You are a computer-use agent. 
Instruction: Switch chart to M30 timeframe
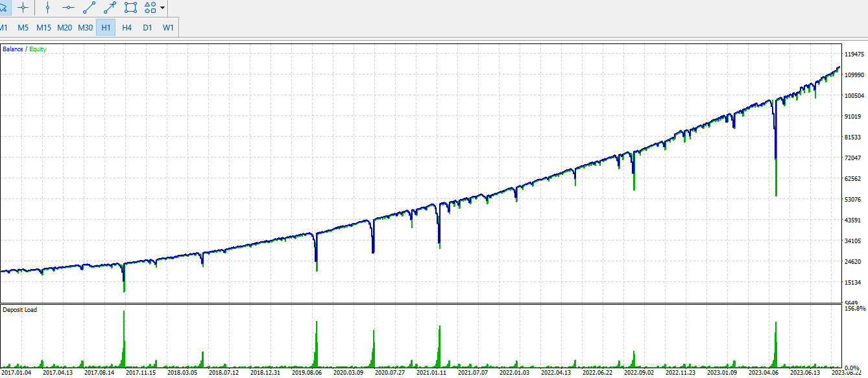tap(86, 27)
